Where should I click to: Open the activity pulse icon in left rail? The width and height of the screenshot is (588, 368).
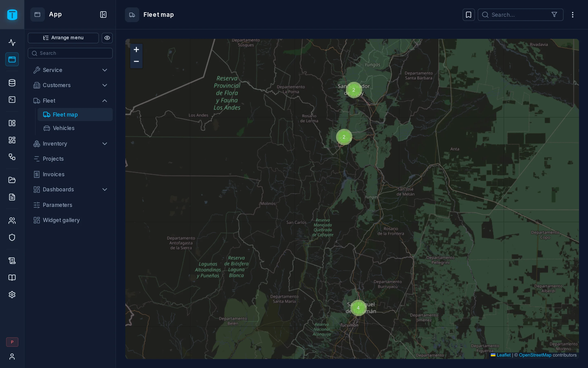[12, 42]
